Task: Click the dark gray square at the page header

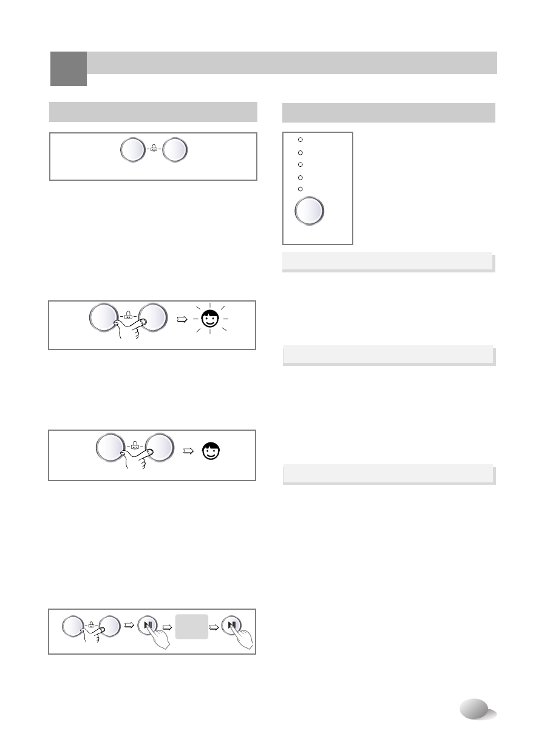Action: (x=68, y=68)
